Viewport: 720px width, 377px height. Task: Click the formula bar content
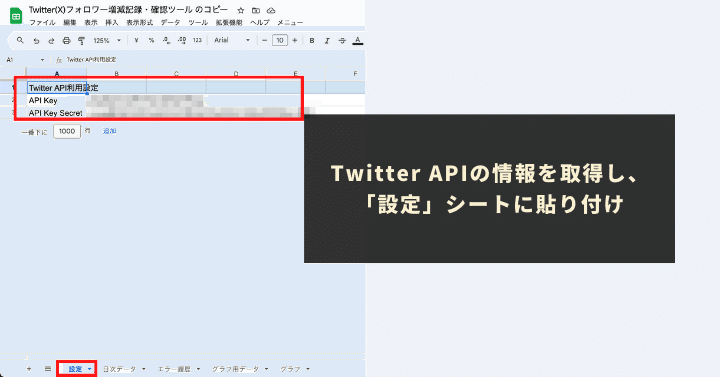(91, 60)
